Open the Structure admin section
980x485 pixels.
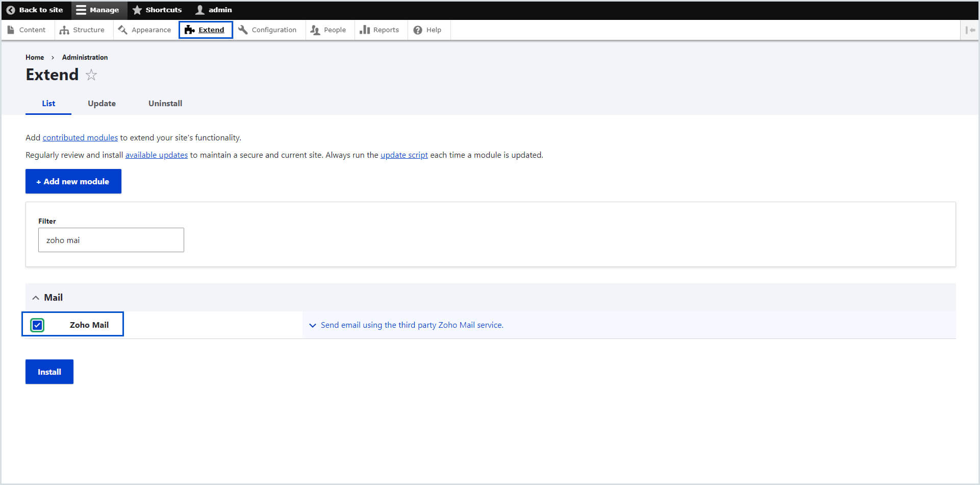(82, 30)
